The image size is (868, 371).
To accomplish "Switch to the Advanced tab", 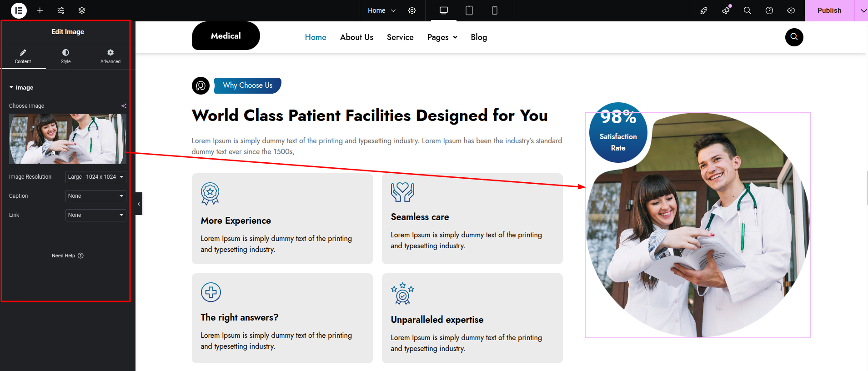I will click(110, 56).
